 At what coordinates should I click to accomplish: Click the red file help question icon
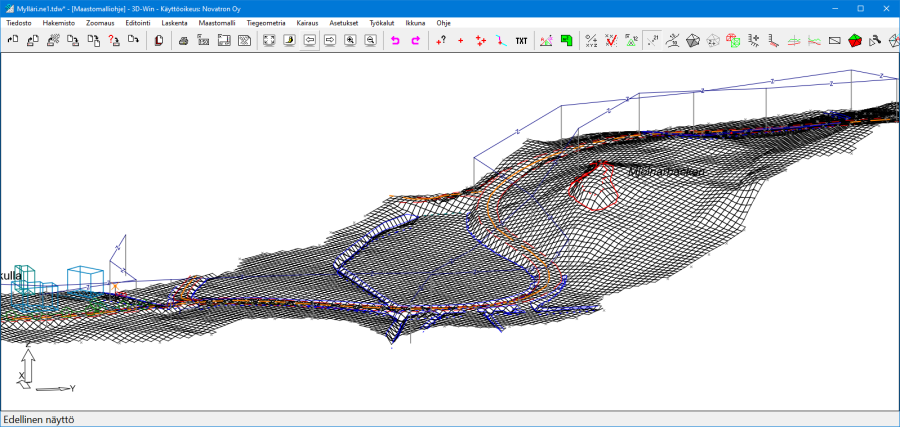click(113, 41)
